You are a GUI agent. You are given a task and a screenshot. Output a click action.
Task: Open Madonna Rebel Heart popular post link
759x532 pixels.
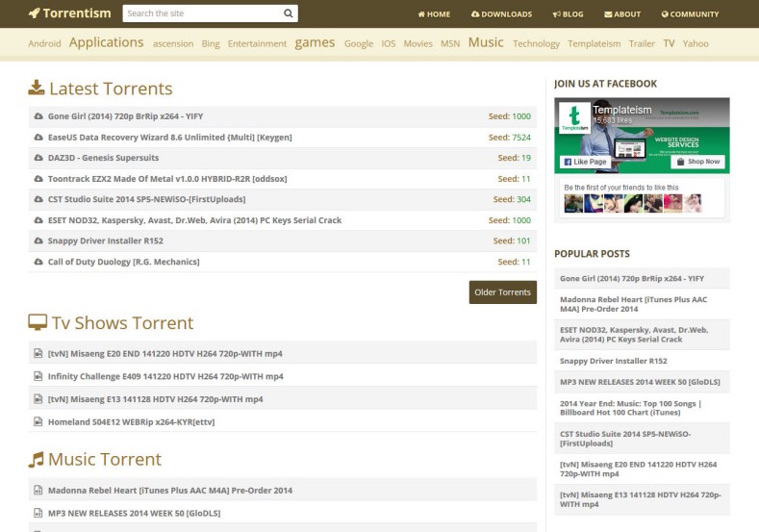634,304
